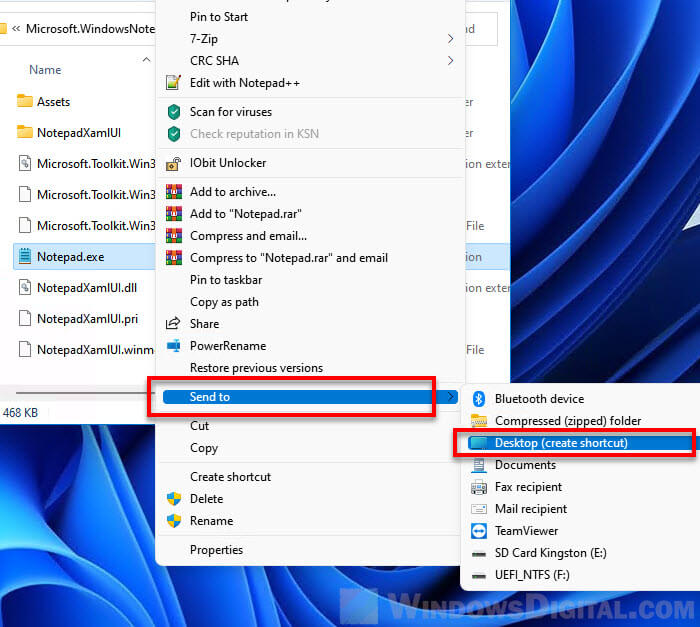Click the UEFI_NTFS (F:) drive icon
Image resolution: width=700 pixels, height=627 pixels.
point(479,576)
